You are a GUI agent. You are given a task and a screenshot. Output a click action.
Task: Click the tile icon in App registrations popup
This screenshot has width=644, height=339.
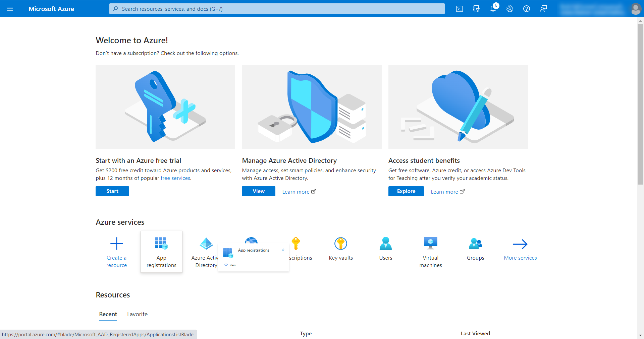228,253
